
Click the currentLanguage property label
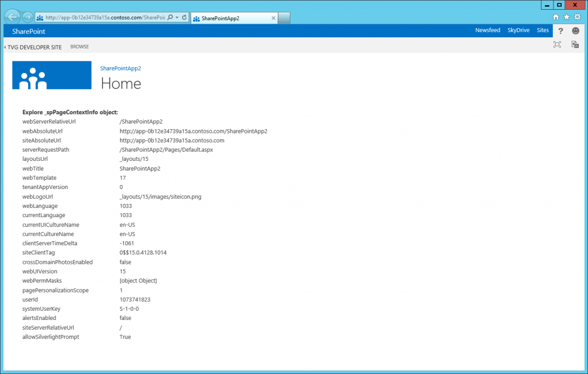44,215
